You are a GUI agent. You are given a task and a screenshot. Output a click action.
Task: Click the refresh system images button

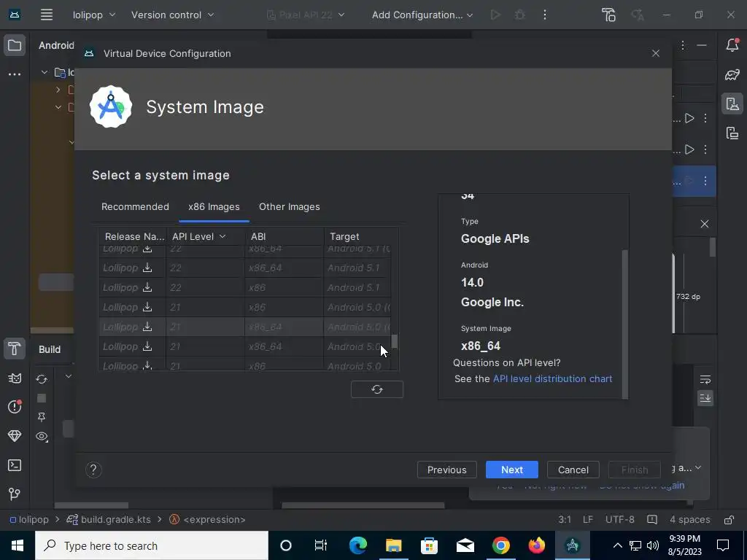pos(377,389)
